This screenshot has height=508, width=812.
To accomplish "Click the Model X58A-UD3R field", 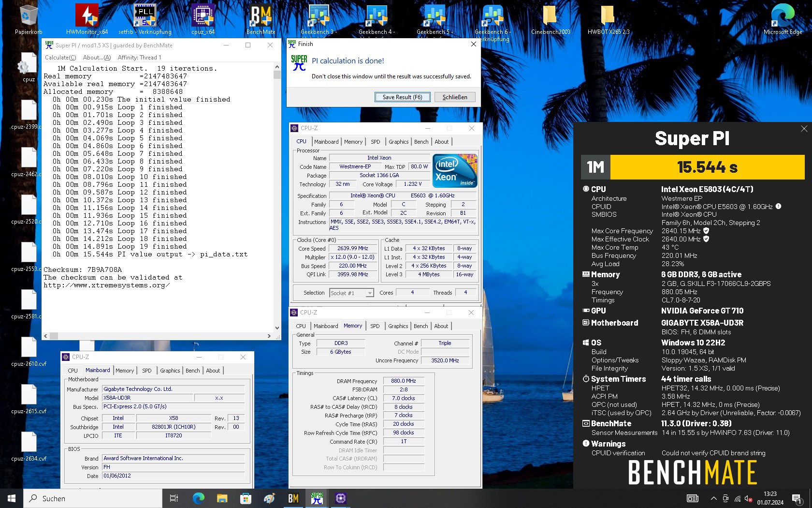I will [x=147, y=398].
